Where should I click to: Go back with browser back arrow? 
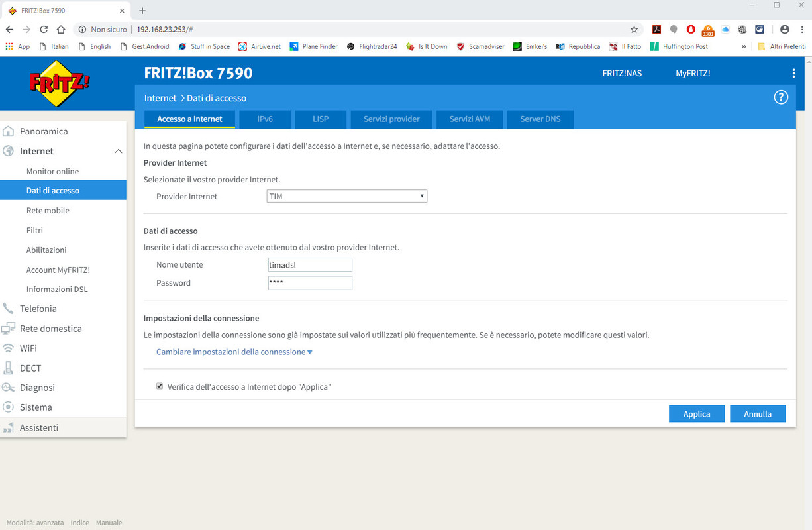[9, 29]
